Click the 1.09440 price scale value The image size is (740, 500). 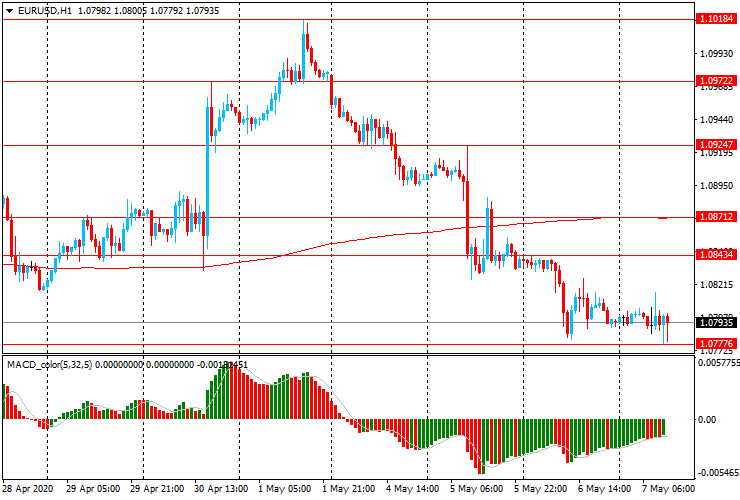[716, 120]
